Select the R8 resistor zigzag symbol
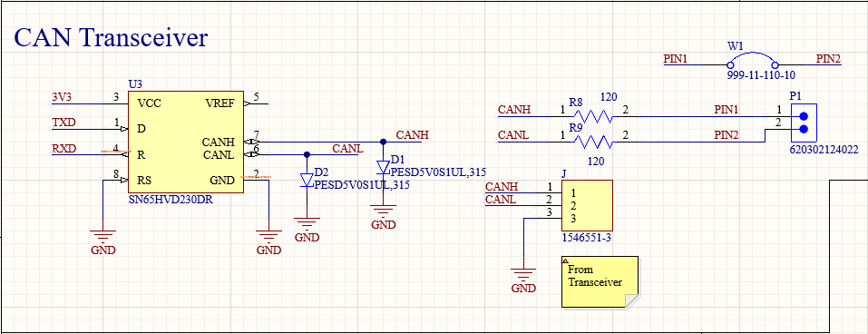 (x=593, y=116)
